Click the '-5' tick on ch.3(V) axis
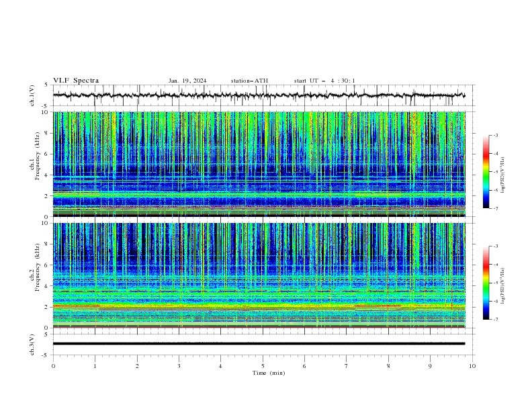The image size is (532, 411). (x=46, y=355)
